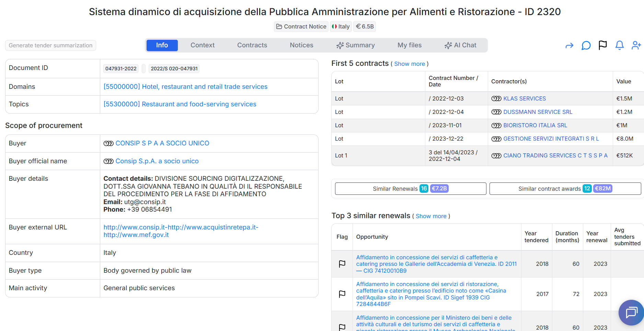Open the CONSIP S P A A SOCIO UNICO link
This screenshot has width=644, height=331.
[162, 143]
